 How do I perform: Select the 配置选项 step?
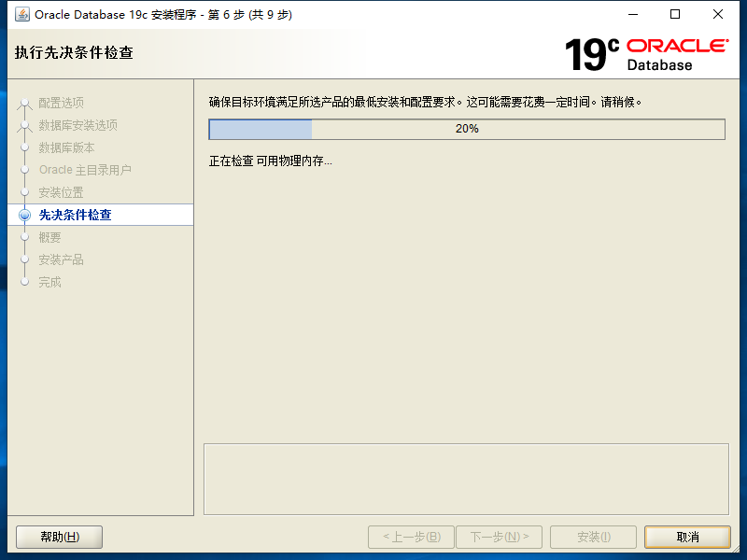61,103
